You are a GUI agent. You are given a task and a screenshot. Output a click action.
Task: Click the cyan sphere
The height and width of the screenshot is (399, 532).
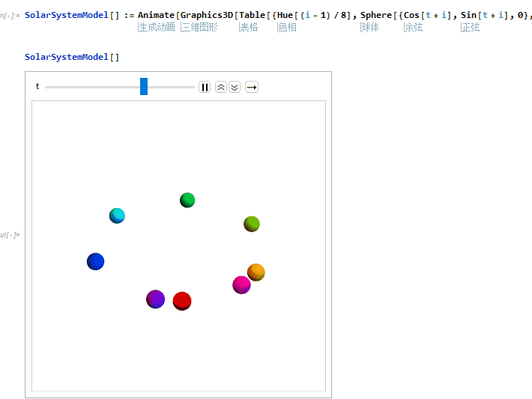(117, 216)
